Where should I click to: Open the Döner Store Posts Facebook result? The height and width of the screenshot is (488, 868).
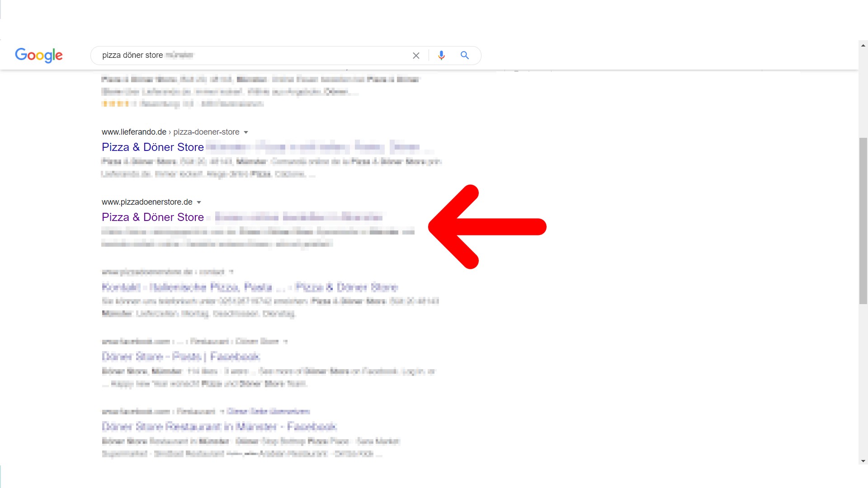[x=181, y=357]
